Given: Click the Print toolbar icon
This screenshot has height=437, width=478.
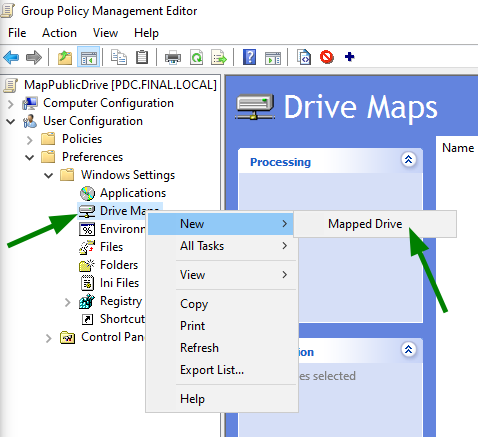Looking at the screenshot, I should coord(173,57).
